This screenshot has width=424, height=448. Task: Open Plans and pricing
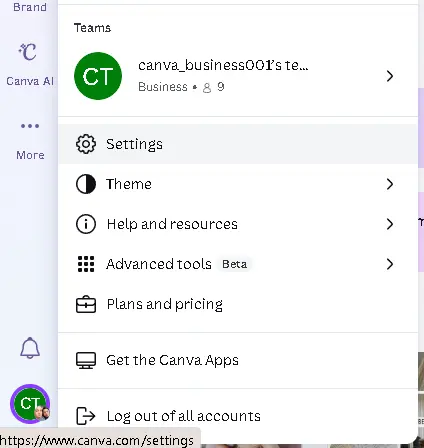pos(238,304)
